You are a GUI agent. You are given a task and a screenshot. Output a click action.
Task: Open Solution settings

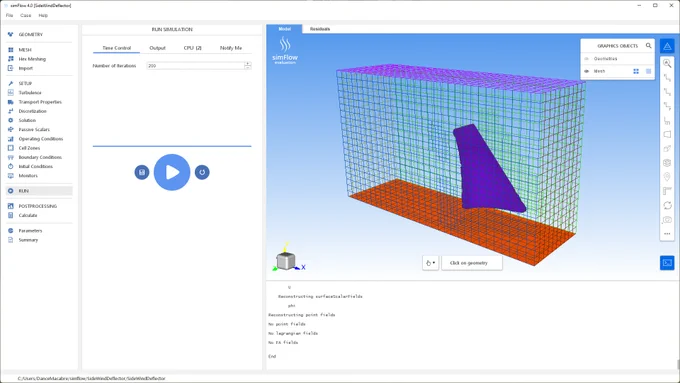27,120
